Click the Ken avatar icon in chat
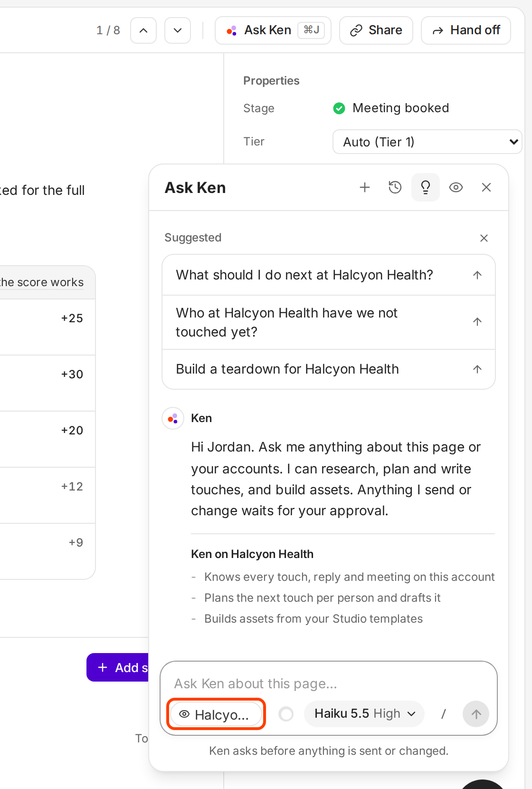The height and width of the screenshot is (789, 532). (x=173, y=418)
